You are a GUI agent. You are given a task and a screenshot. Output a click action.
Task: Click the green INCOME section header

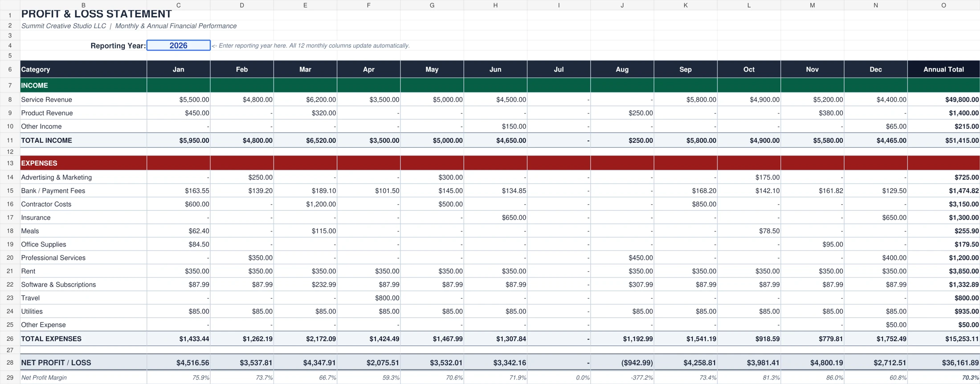[x=500, y=85]
